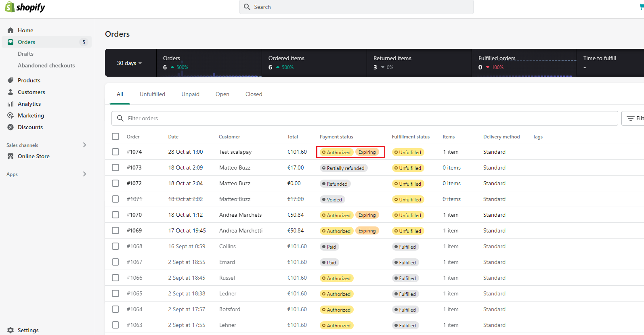644x335 pixels.
Task: Click the Customers person icon
Action: 10,92
